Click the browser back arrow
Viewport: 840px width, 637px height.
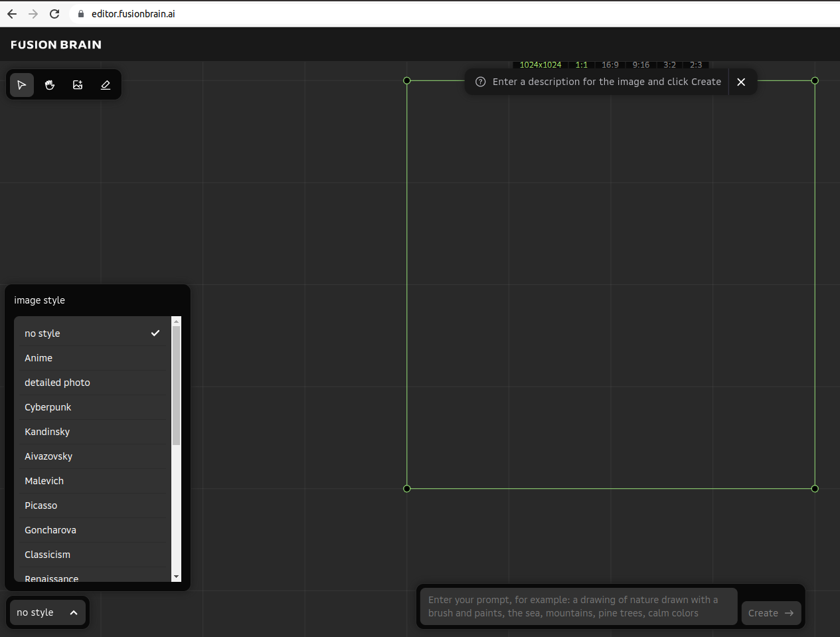12,14
